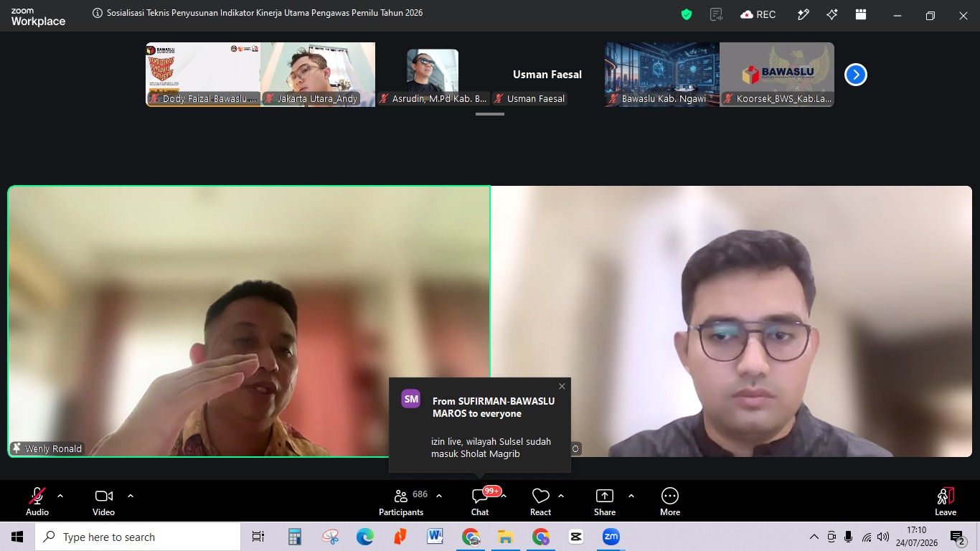Open the annotation pen tool in title bar
The height and width of the screenshot is (551, 980).
[804, 14]
